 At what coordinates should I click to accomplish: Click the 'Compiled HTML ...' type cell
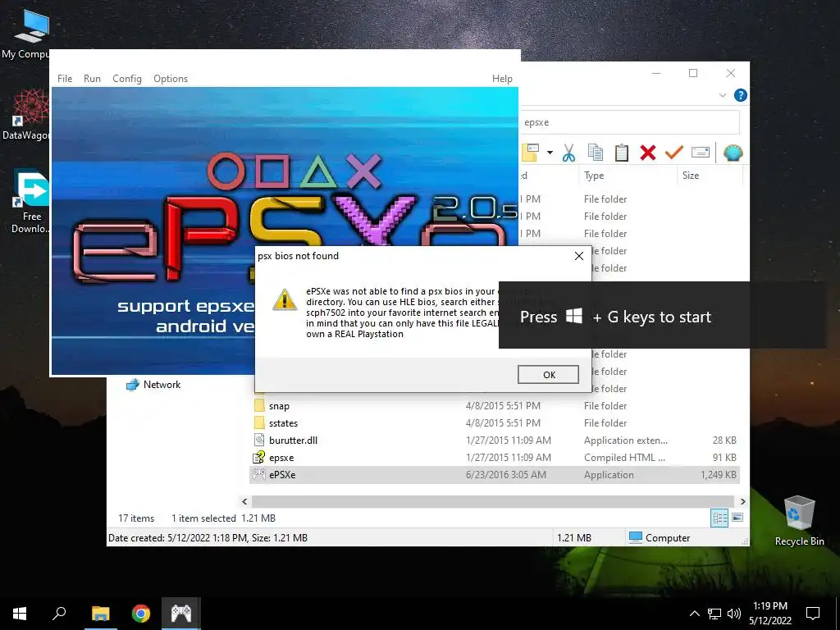point(624,458)
